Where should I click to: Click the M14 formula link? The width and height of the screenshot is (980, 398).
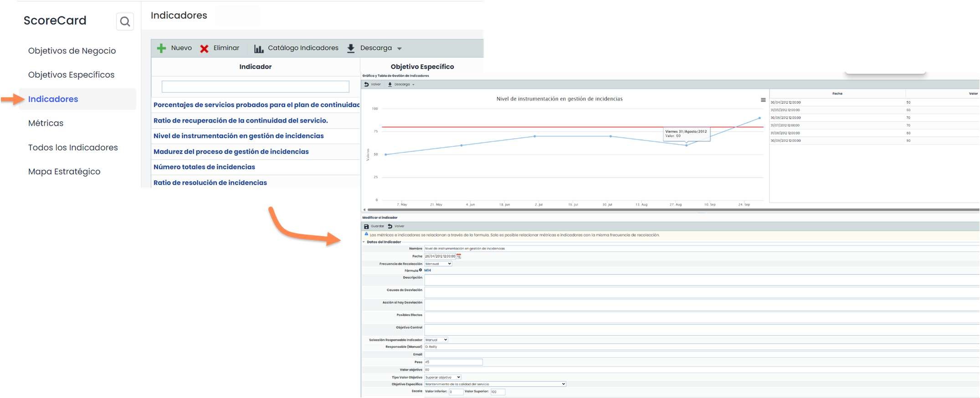point(427,270)
